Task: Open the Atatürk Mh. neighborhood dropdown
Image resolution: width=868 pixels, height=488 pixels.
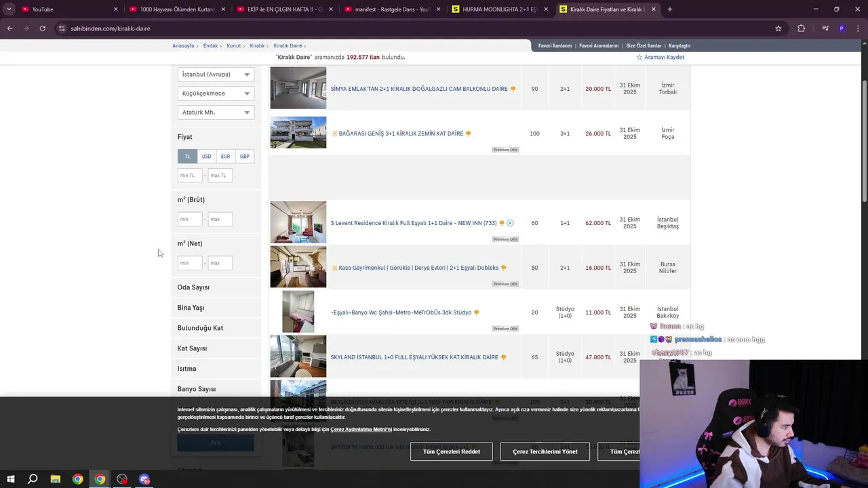Action: coord(216,113)
